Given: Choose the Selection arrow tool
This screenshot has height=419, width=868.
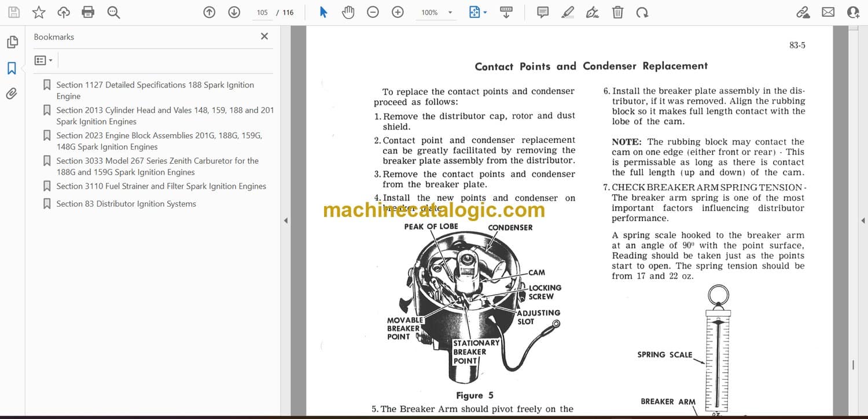Looking at the screenshot, I should click(323, 12).
